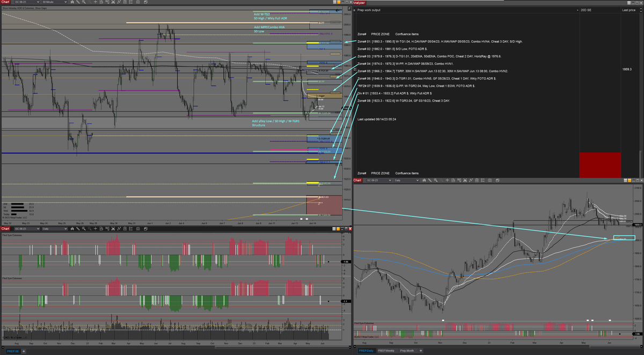The height and width of the screenshot is (355, 644).
Task: Open Daily interval dropdown in lower-right chart
Action: coord(406,180)
